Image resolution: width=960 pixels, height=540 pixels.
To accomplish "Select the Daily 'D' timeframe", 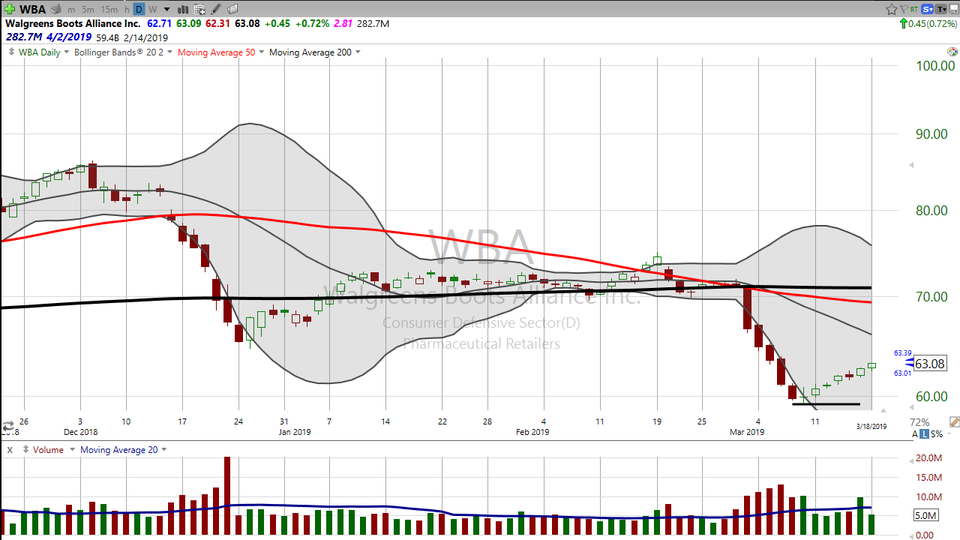I will (x=139, y=9).
